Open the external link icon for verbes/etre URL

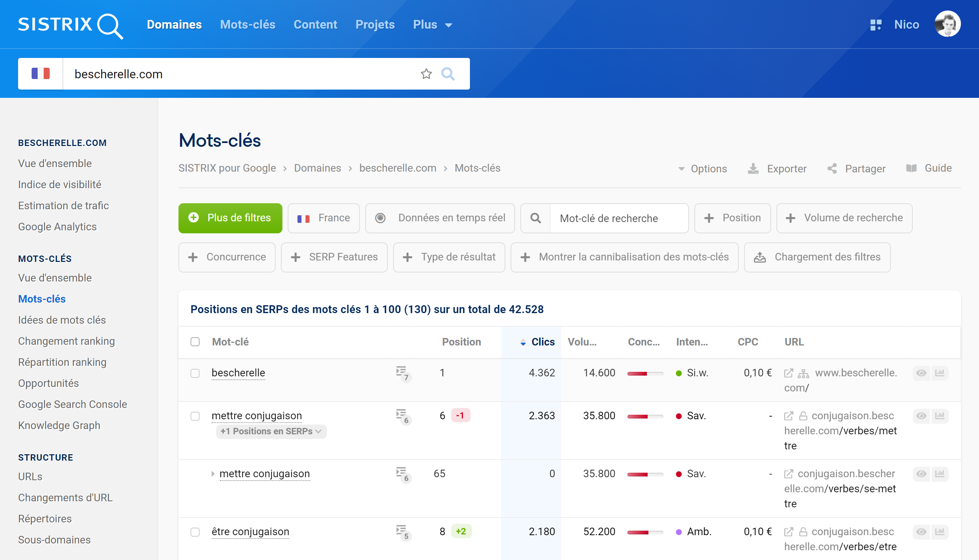pyautogui.click(x=788, y=532)
